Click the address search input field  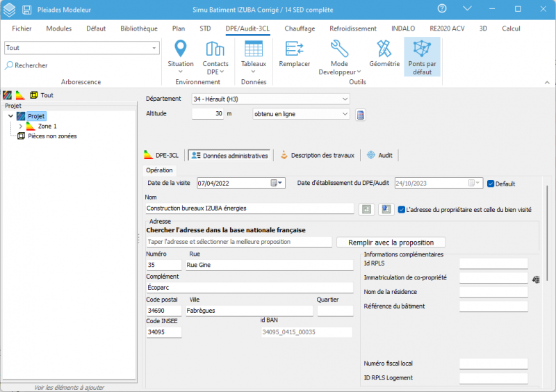click(238, 242)
